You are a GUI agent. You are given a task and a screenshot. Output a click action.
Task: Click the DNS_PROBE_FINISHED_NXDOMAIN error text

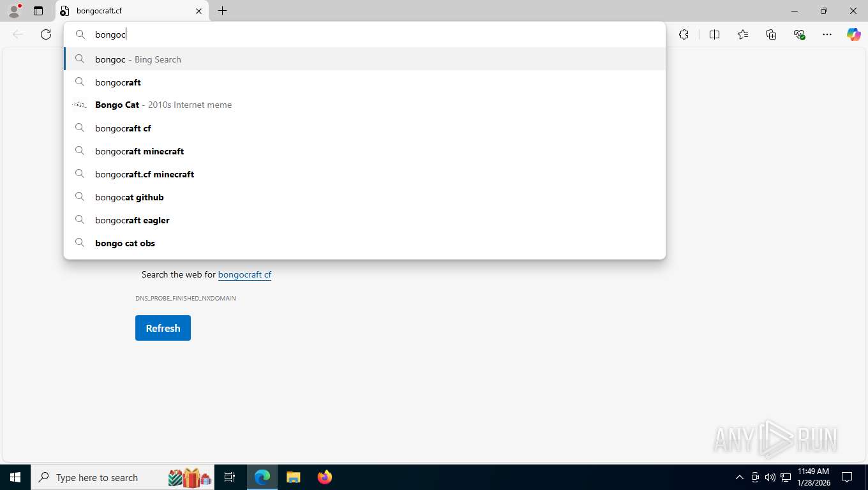(186, 298)
